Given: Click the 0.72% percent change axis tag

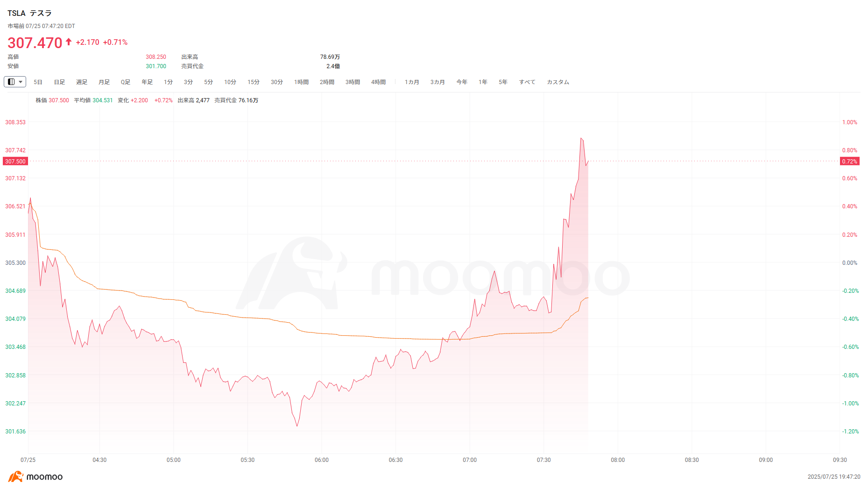Looking at the screenshot, I should [849, 162].
